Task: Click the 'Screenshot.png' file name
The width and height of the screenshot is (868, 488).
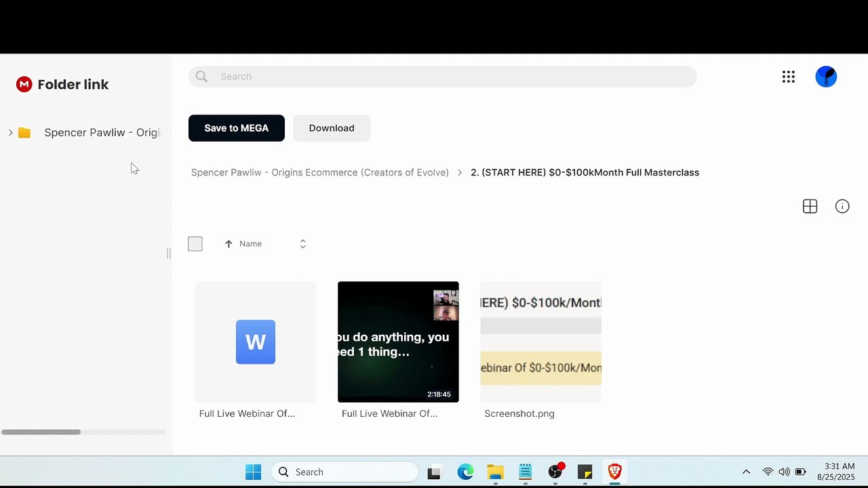Action: coord(519,413)
